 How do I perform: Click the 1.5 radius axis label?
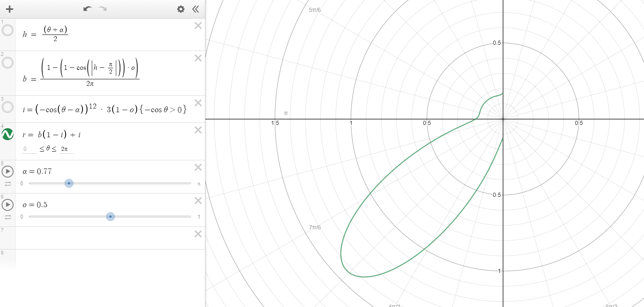point(275,123)
